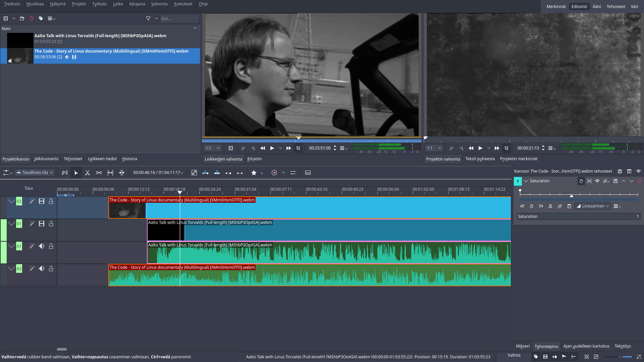Open the Aikajana menu

(x=137, y=4)
